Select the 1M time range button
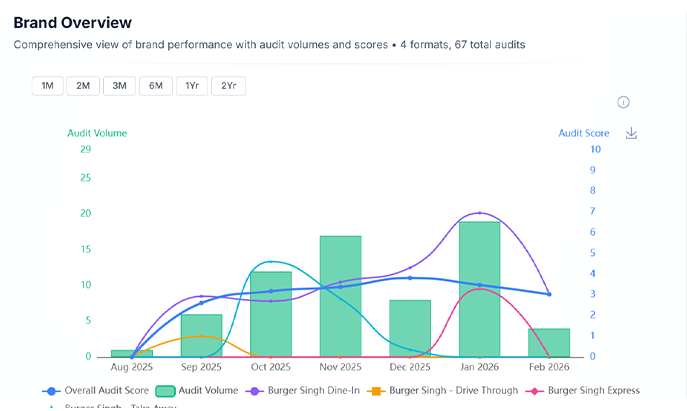Viewport: 687px width, 411px height. click(47, 86)
